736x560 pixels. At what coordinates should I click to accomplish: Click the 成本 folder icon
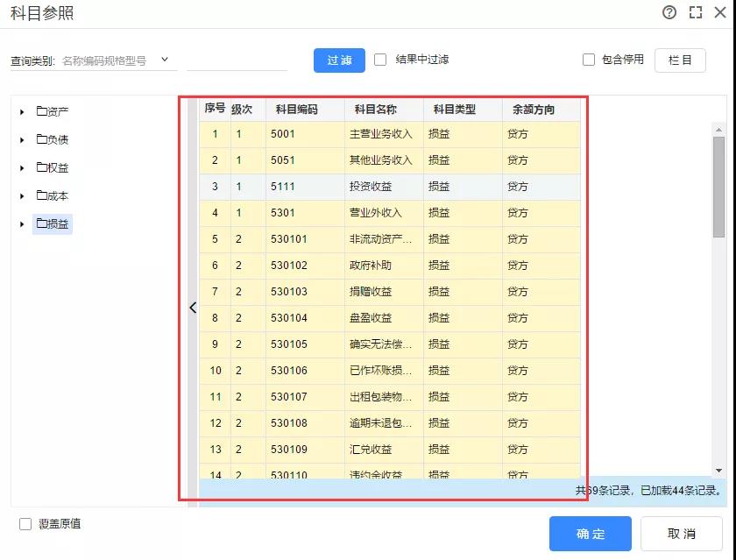[41, 195]
